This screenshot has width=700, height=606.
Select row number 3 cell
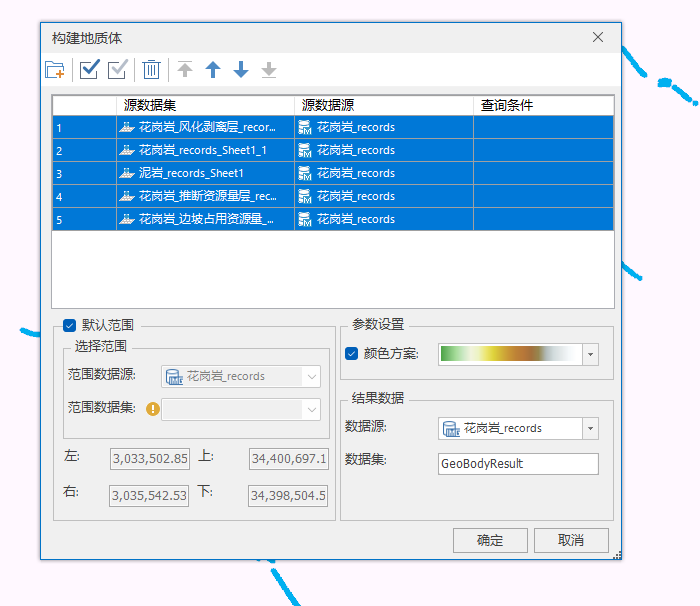(x=84, y=173)
